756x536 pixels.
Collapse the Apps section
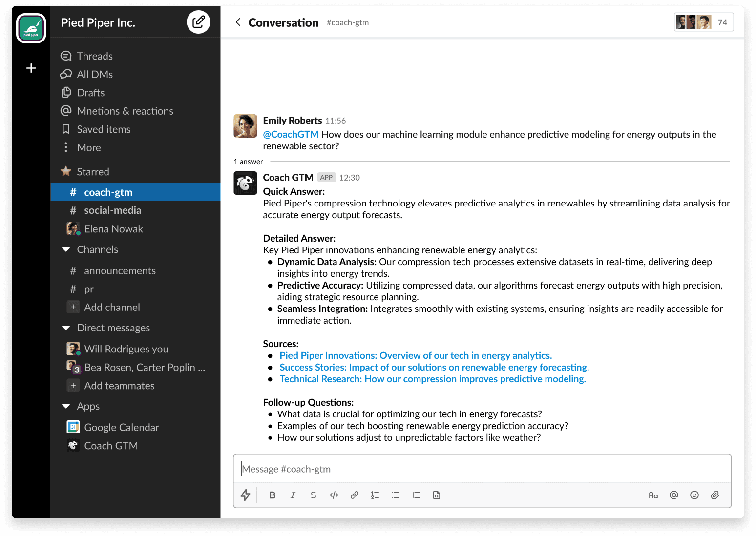[x=66, y=406]
